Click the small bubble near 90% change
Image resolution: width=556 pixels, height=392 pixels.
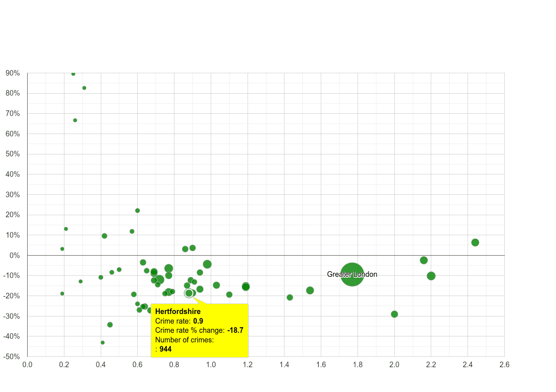[x=73, y=74]
